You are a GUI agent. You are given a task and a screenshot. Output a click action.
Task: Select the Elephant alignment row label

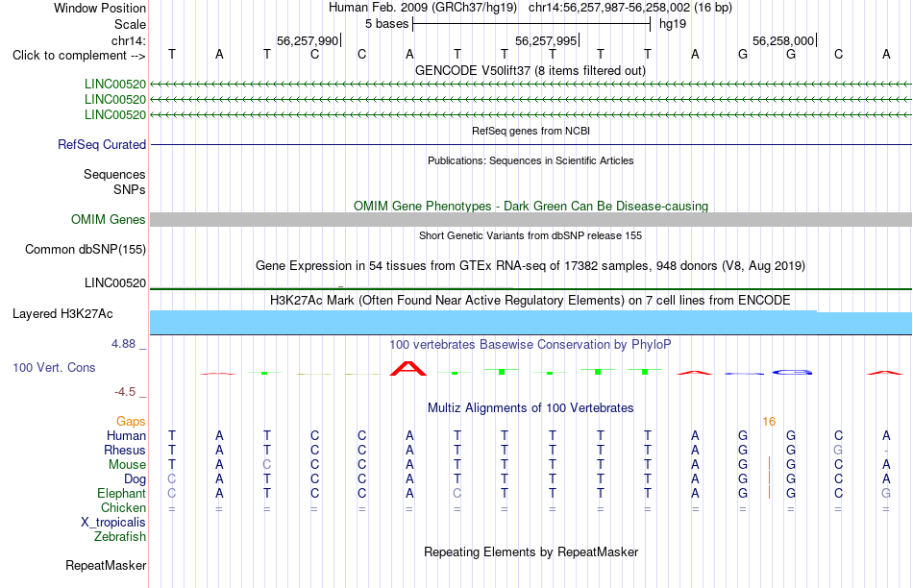[x=122, y=493]
